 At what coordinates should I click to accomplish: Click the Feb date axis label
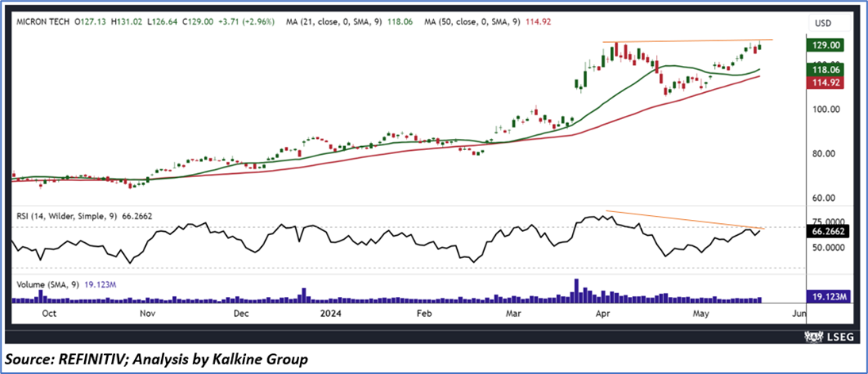tap(424, 314)
